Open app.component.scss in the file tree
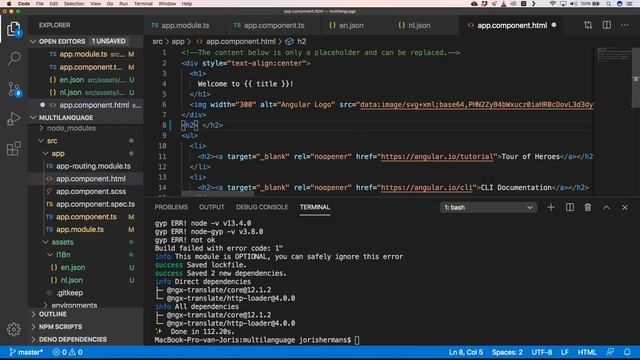Viewport: 640px width, 360px height. tap(91, 191)
